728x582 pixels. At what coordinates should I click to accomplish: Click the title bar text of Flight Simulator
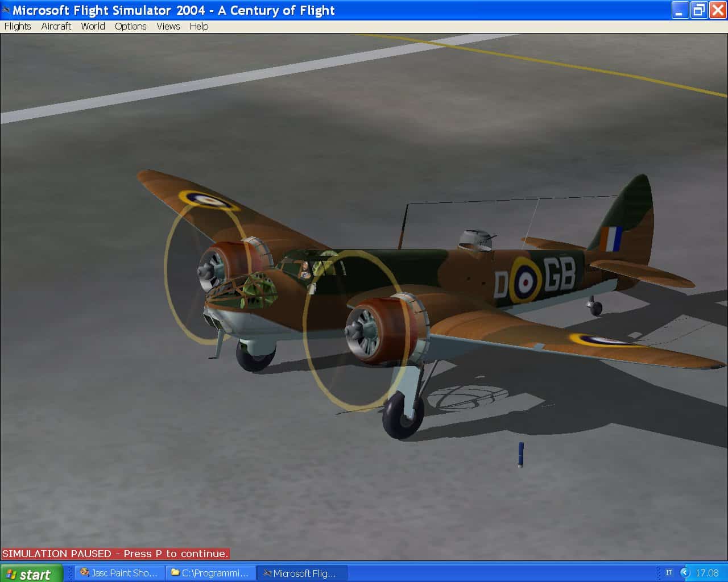click(x=173, y=10)
